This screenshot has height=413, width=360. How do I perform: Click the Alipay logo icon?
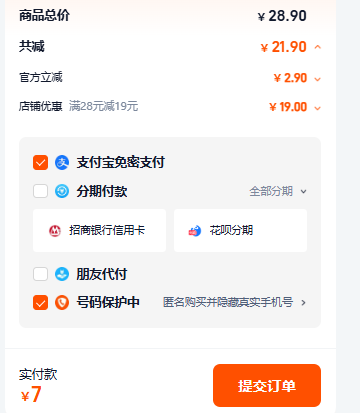coord(62,163)
